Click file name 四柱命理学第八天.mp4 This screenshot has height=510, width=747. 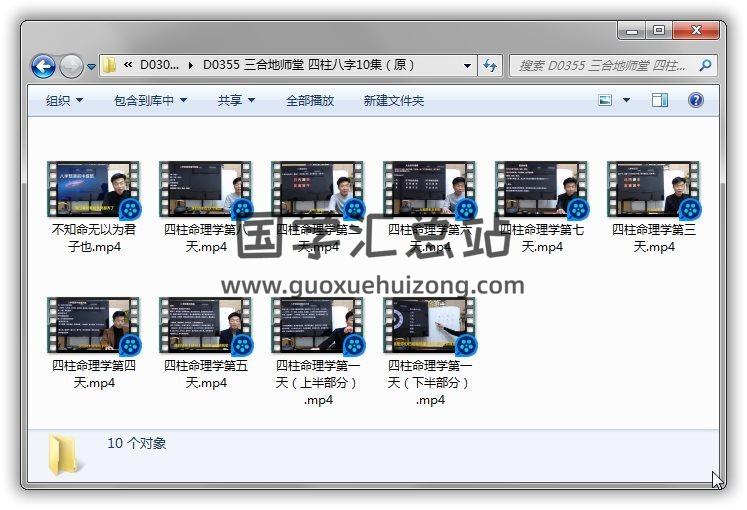click(x=206, y=238)
